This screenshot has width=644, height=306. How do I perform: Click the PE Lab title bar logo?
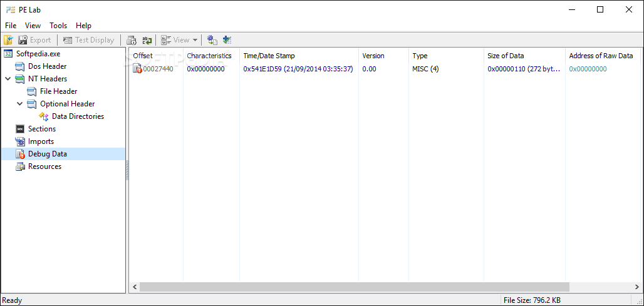(x=11, y=10)
